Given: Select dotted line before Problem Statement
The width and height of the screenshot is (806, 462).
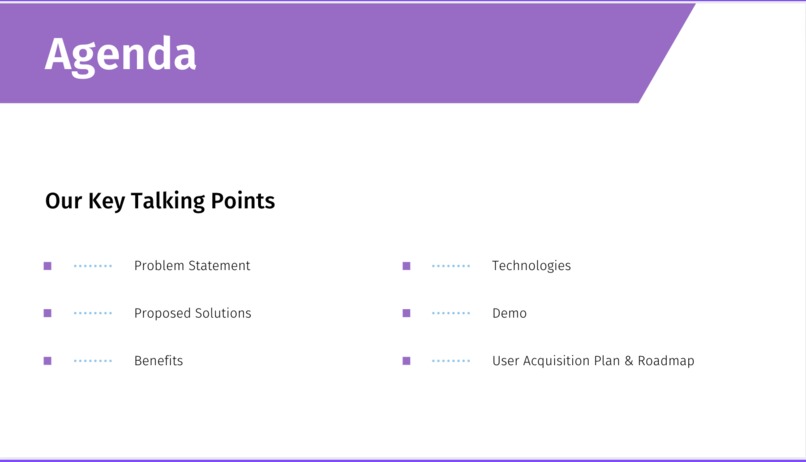Looking at the screenshot, I should coord(93,266).
